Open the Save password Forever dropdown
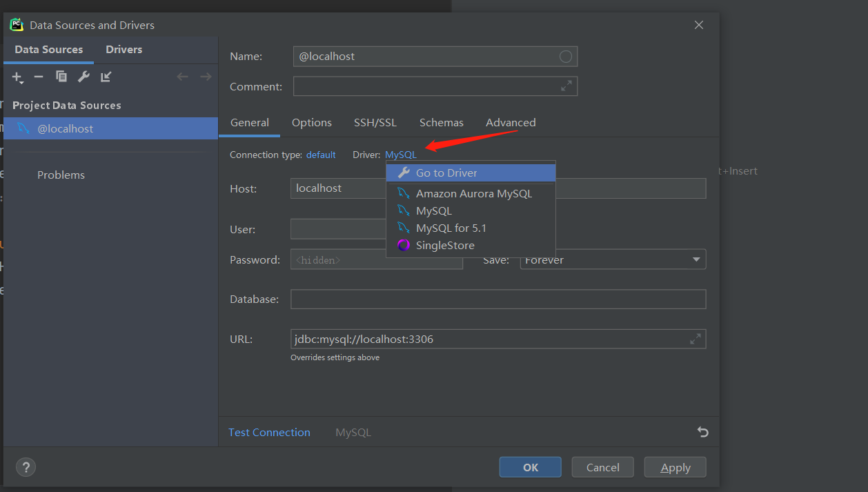Screen dimensions: 868x492 613,259
